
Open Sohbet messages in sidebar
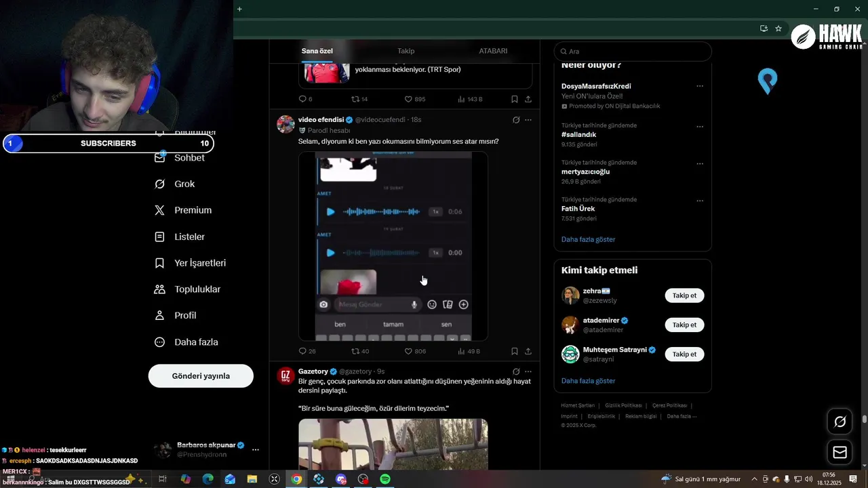pos(180,157)
